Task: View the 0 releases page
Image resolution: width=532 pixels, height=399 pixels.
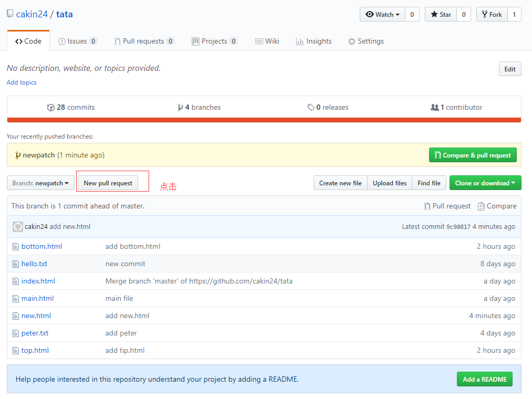Action: (328, 107)
